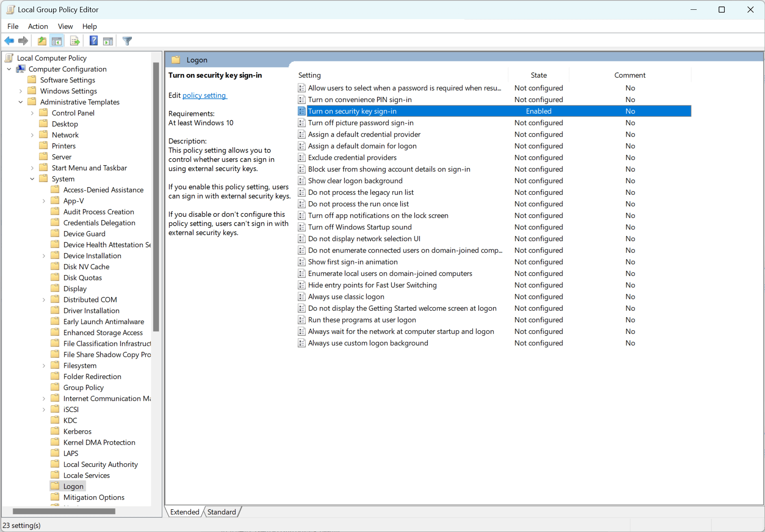This screenshot has height=532, width=765.
Task: Expand the Windows Settings node
Action: pos(21,91)
